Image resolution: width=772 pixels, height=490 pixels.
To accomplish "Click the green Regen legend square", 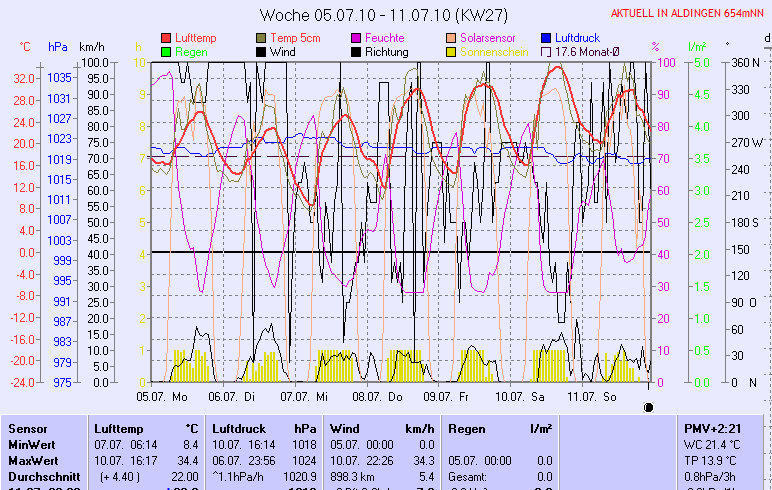I will coord(166,52).
